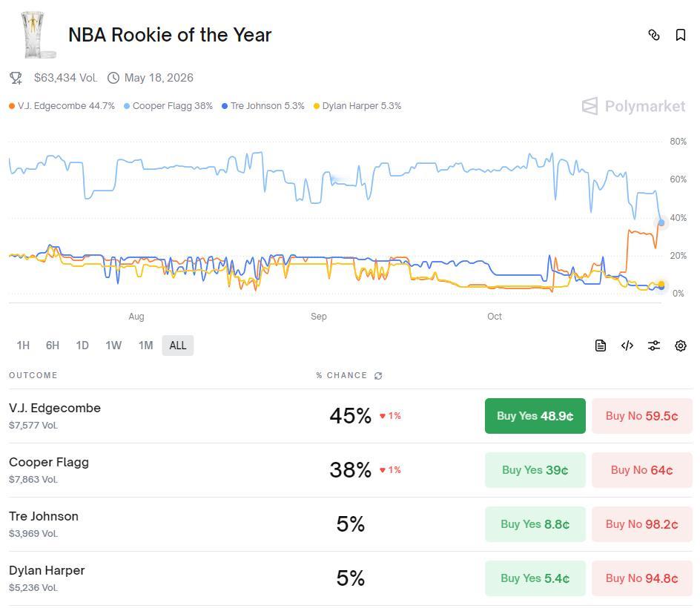Copy the market link icon
This screenshot has width=700, height=608.
(653, 35)
